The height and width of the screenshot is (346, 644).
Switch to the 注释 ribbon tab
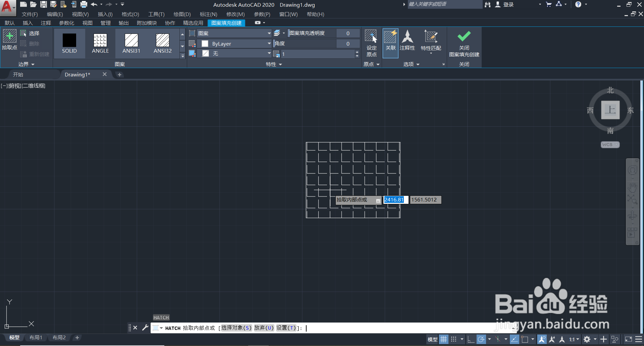[x=46, y=23]
